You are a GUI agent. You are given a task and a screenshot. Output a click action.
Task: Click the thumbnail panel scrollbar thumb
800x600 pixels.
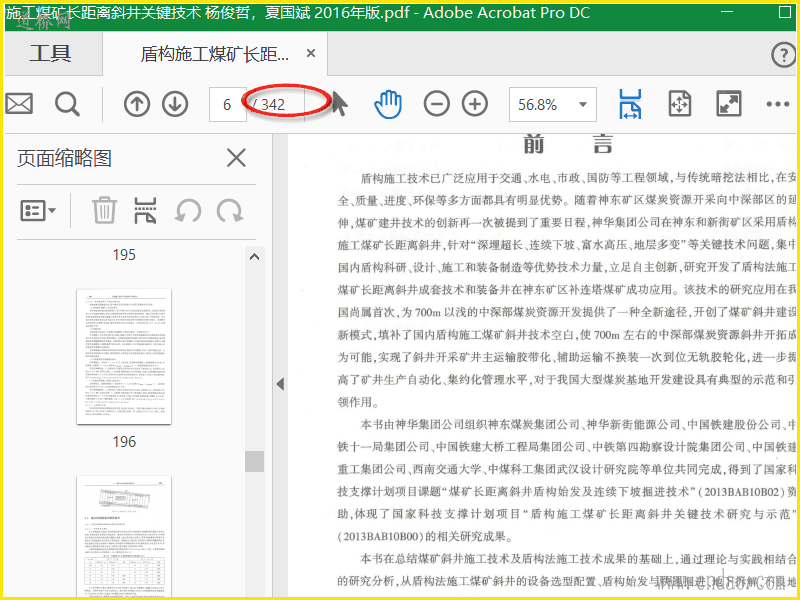(x=254, y=462)
